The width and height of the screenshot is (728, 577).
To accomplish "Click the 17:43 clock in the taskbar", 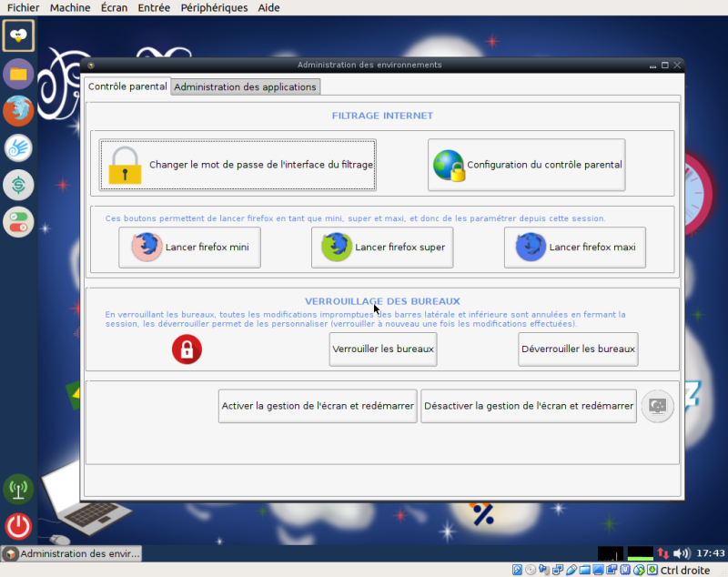I will [x=711, y=552].
